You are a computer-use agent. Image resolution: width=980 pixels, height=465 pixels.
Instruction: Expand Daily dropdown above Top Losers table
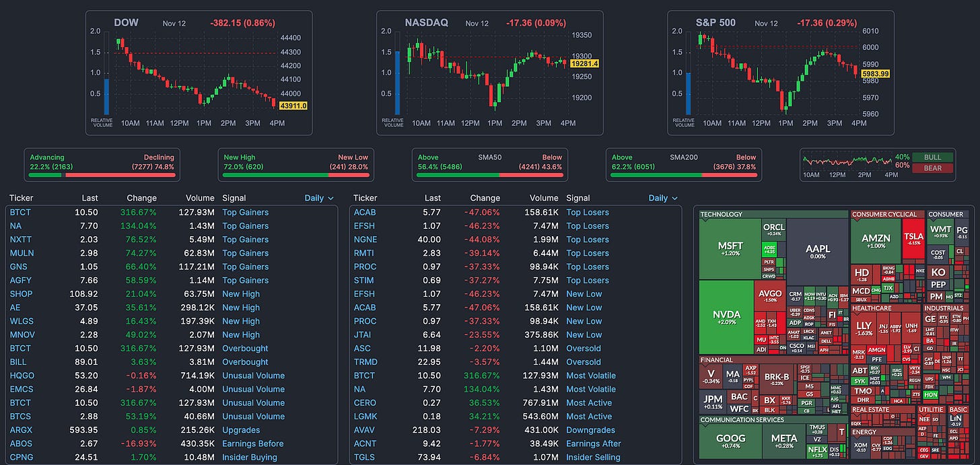coord(663,198)
